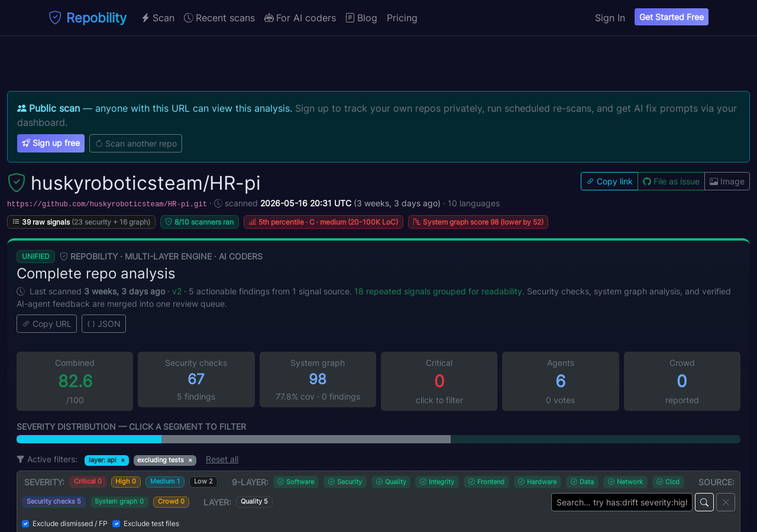Open the GitHub repository URL link

(x=107, y=204)
